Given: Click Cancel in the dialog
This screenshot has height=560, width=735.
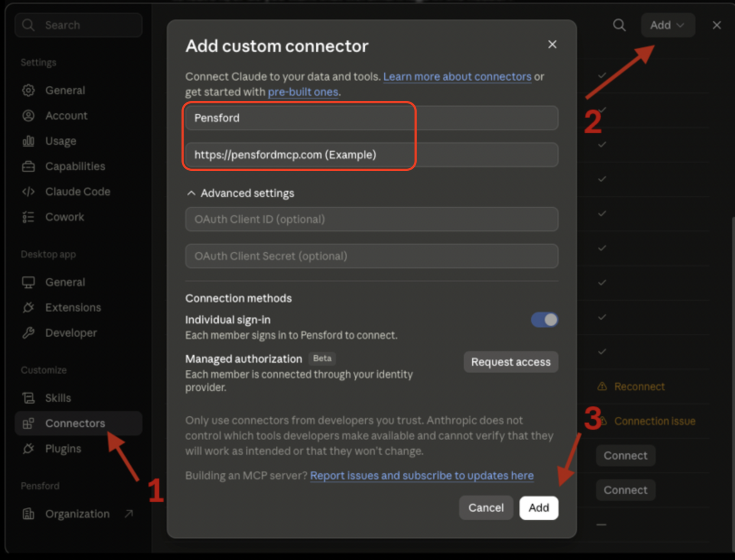Looking at the screenshot, I should [486, 508].
